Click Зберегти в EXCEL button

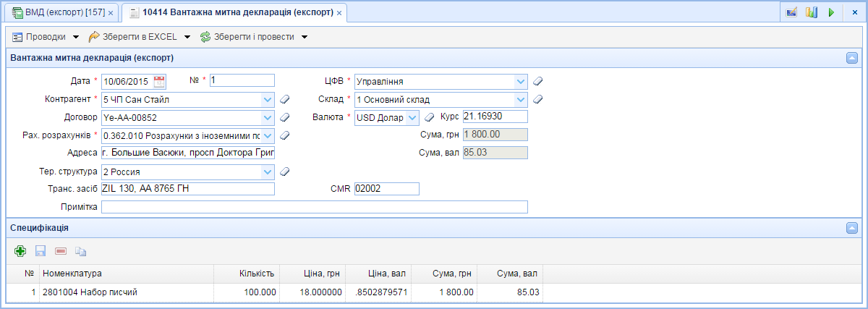pyautogui.click(x=140, y=36)
